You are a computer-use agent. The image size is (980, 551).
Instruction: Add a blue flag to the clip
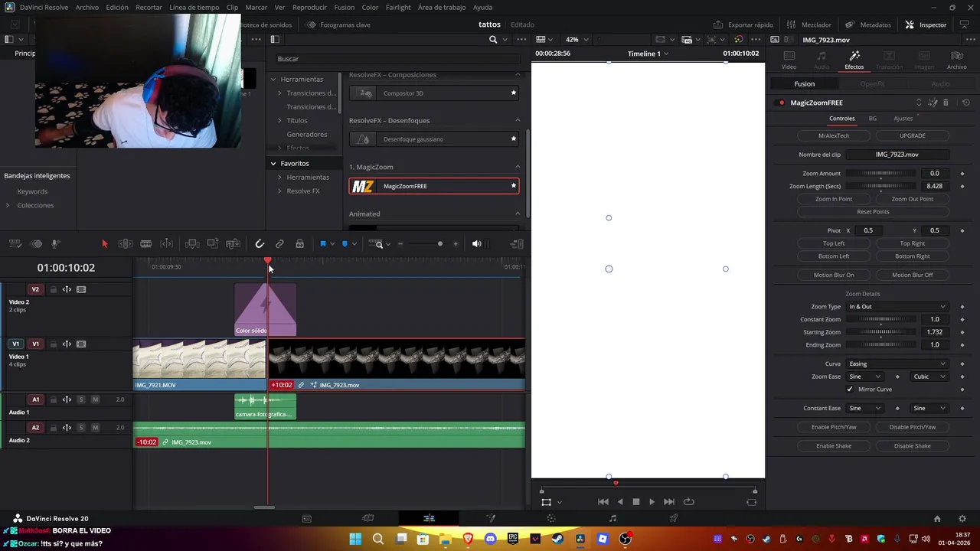tap(322, 244)
